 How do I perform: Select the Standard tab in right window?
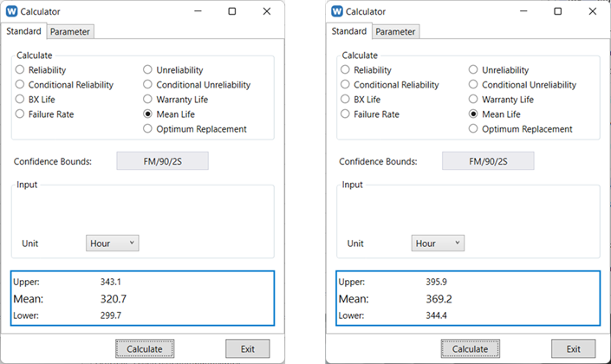[x=349, y=31]
